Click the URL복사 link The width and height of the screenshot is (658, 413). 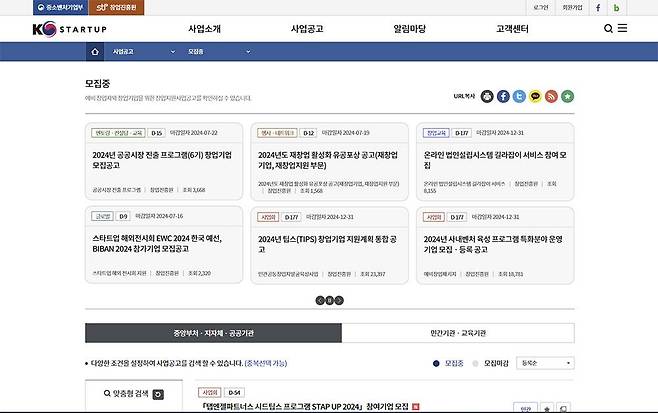[464, 96]
